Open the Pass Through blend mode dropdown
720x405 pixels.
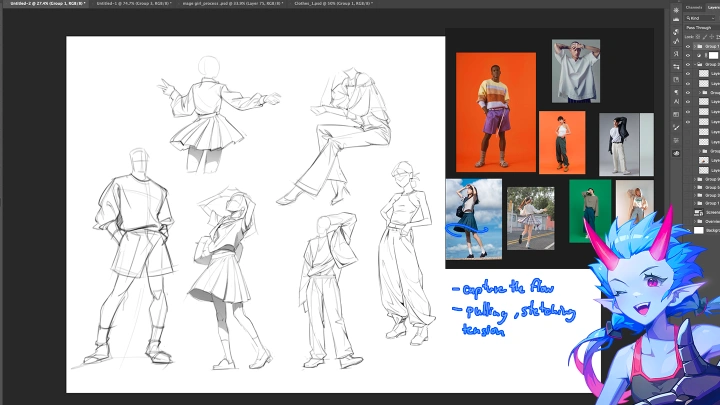click(x=702, y=28)
